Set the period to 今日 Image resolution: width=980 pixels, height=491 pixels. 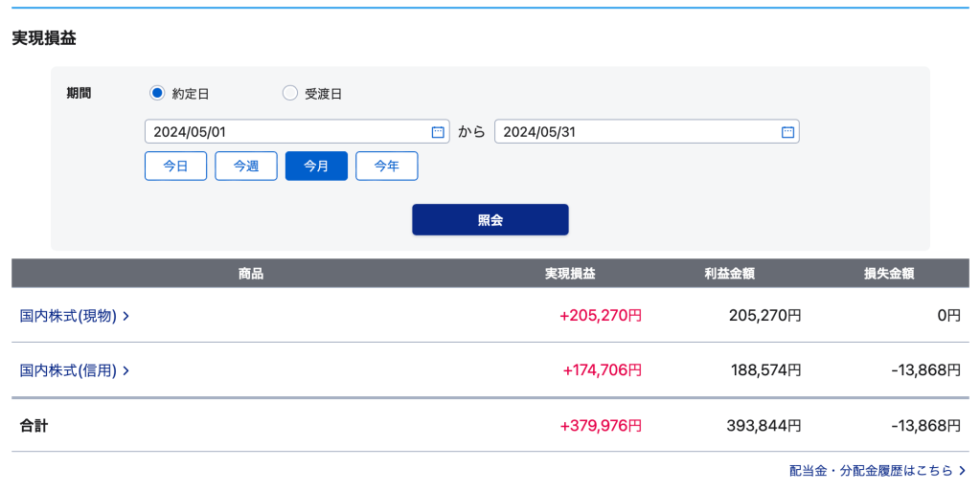coord(175,166)
